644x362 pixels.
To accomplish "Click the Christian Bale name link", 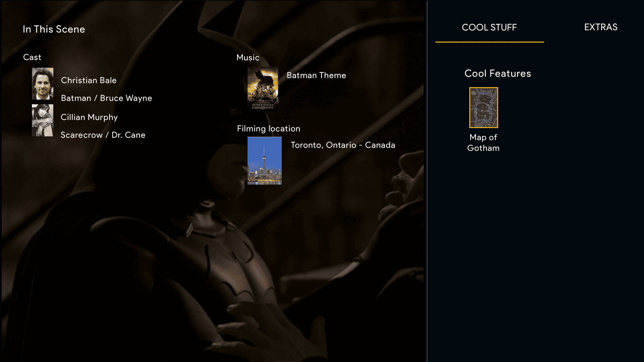I will [x=89, y=80].
